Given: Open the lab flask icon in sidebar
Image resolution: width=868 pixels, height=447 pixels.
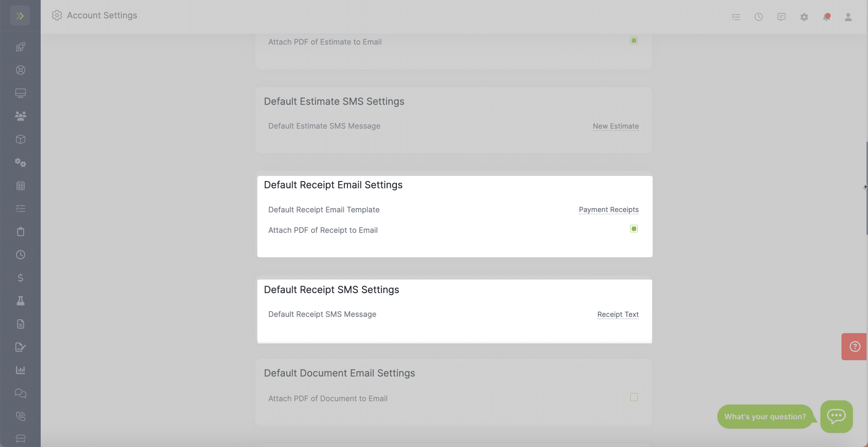Looking at the screenshot, I should pos(20,301).
